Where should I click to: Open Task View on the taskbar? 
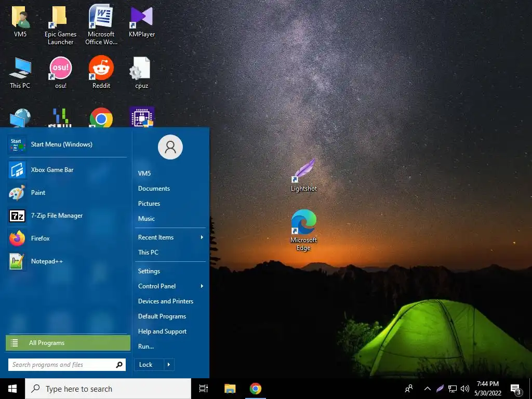204,389
